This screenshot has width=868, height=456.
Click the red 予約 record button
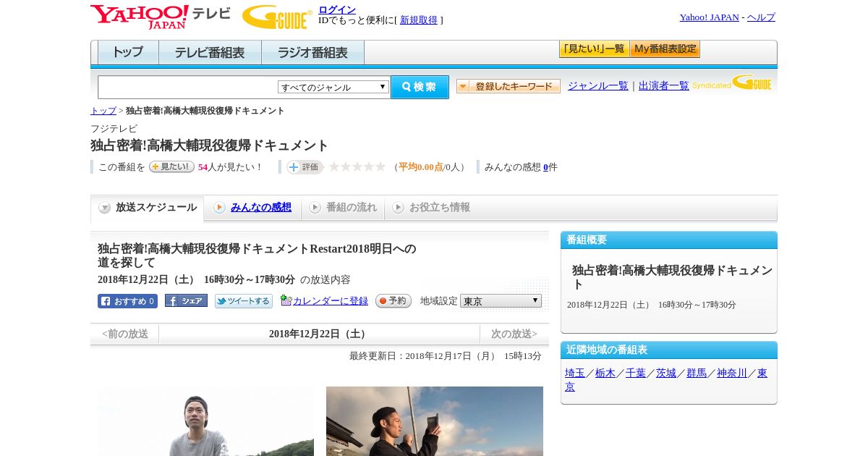click(393, 300)
